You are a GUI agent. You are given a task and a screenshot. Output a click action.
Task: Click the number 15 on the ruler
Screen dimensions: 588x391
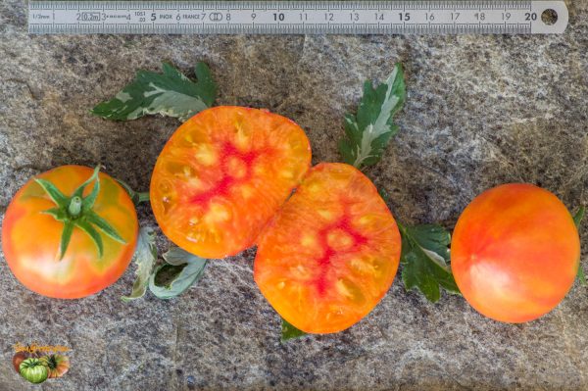coord(404,17)
